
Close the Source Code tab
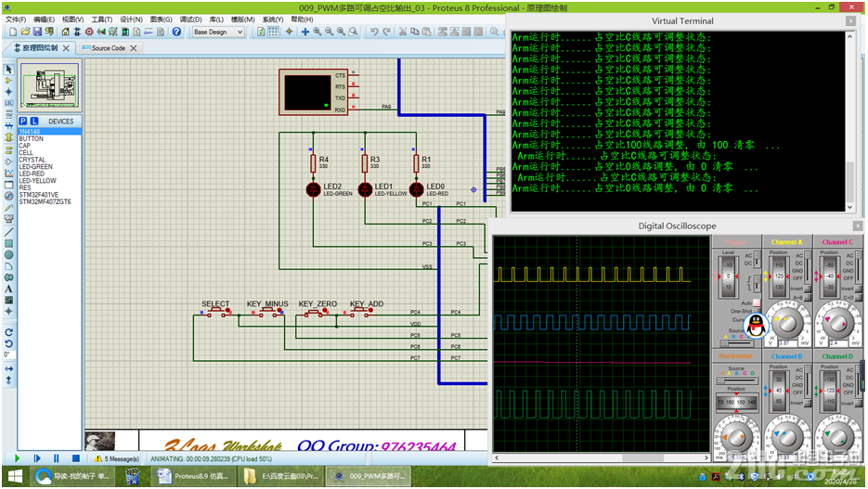[x=134, y=48]
